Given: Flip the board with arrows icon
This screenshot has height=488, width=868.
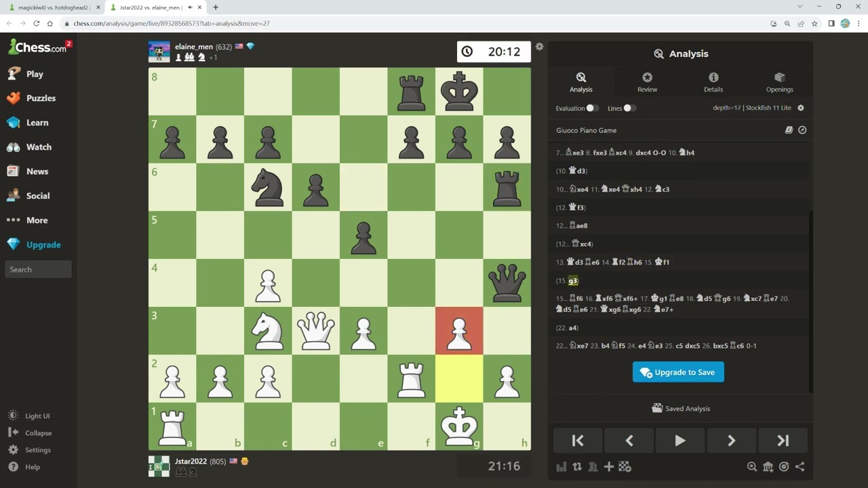Looking at the screenshot, I should (x=577, y=466).
